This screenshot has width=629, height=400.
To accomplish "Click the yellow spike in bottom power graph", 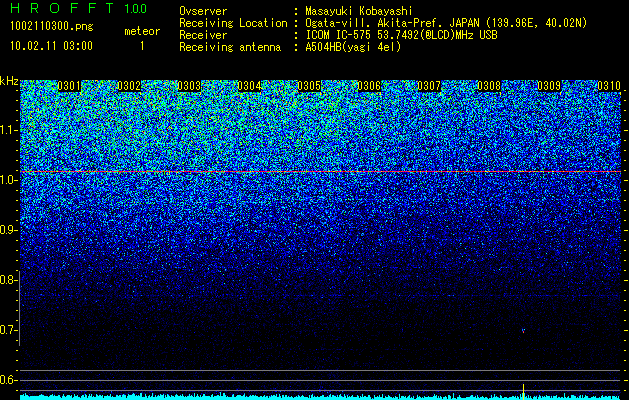I will [x=523, y=391].
